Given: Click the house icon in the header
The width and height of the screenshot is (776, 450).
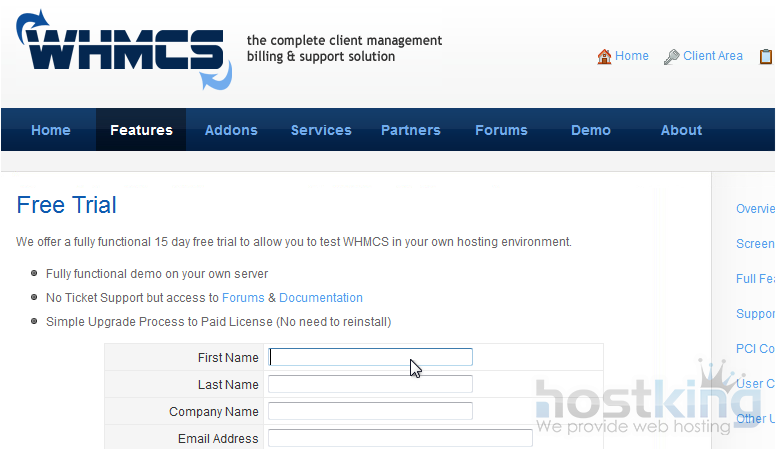Looking at the screenshot, I should click(x=604, y=57).
